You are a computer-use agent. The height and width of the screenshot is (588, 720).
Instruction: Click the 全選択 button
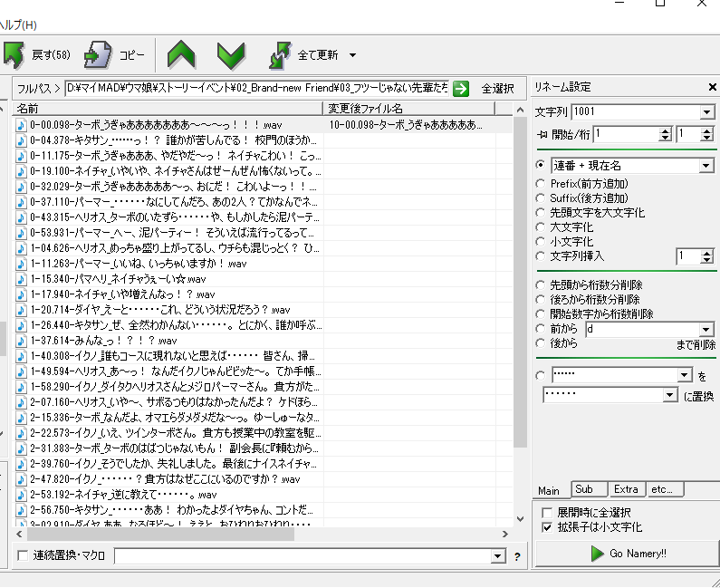coord(497,88)
